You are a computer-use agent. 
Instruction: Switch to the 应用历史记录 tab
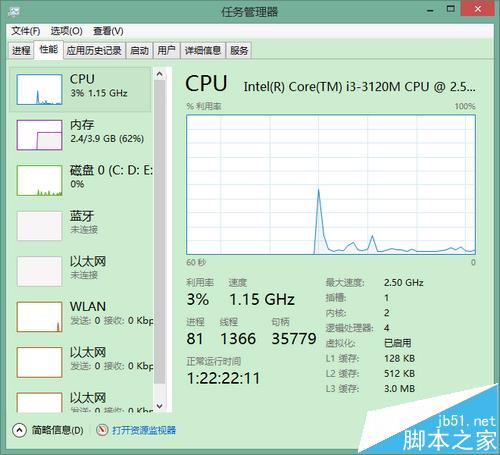[x=94, y=50]
